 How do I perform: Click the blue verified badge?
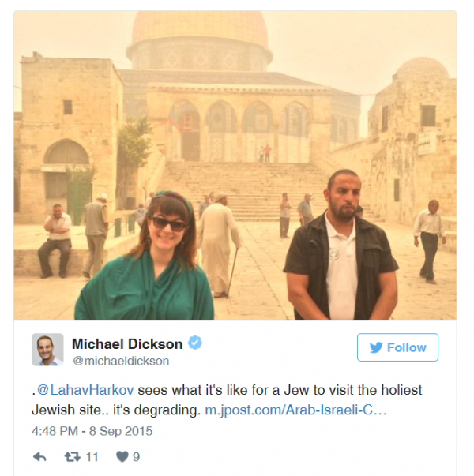point(195,343)
